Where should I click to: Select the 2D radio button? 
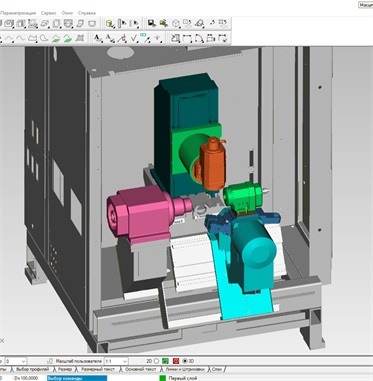156,361
